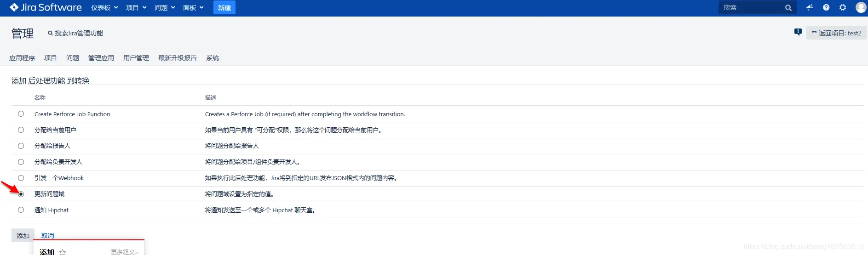Select the 分配给当前用户 radio option
This screenshot has height=255, width=868.
tap(21, 130)
